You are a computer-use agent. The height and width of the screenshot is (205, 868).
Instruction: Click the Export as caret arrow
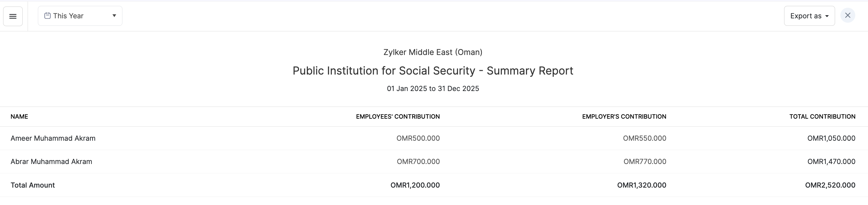point(827,16)
